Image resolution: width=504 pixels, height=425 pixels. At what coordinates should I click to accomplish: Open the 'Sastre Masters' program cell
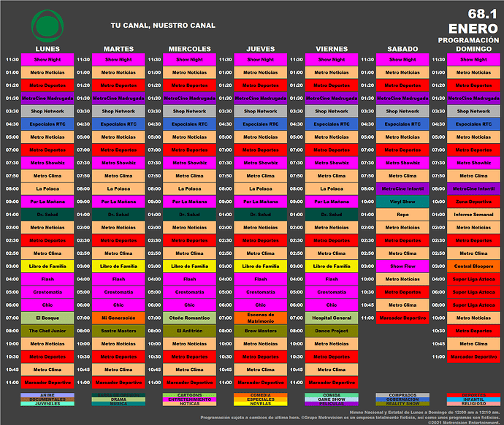click(118, 331)
